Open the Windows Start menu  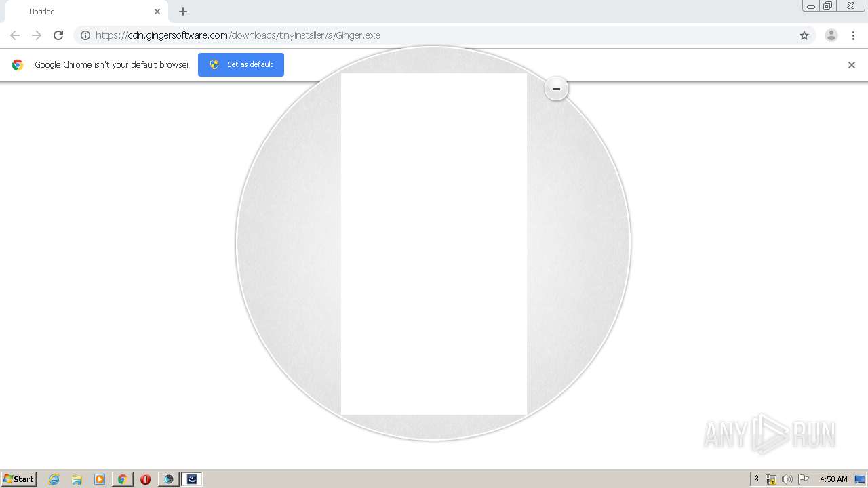pyautogui.click(x=19, y=479)
